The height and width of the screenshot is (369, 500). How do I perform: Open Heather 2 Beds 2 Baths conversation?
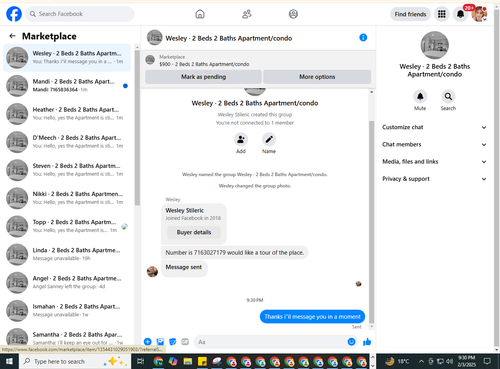pos(67,114)
